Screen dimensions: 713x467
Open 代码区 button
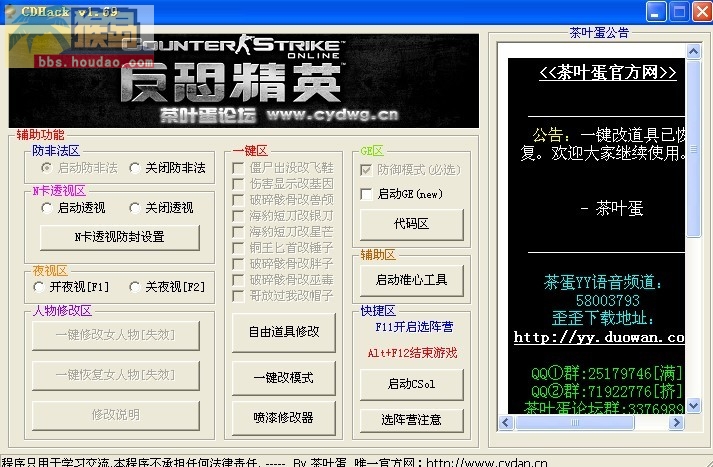coord(412,224)
